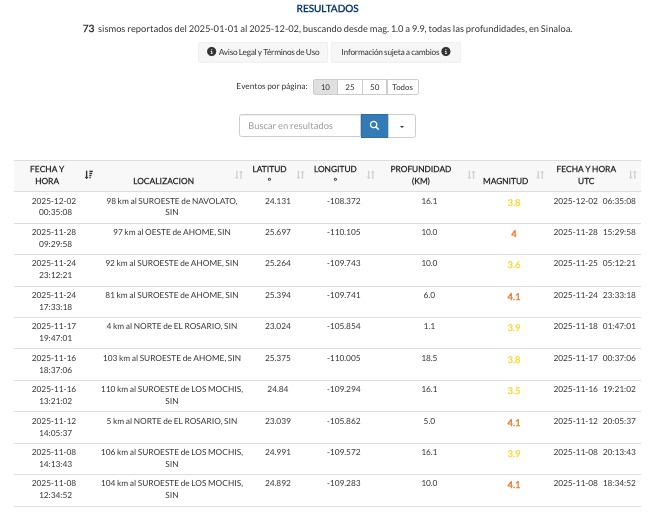Screen dimensions: 671x512
Task: Show Todos events per page
Action: tap(403, 87)
